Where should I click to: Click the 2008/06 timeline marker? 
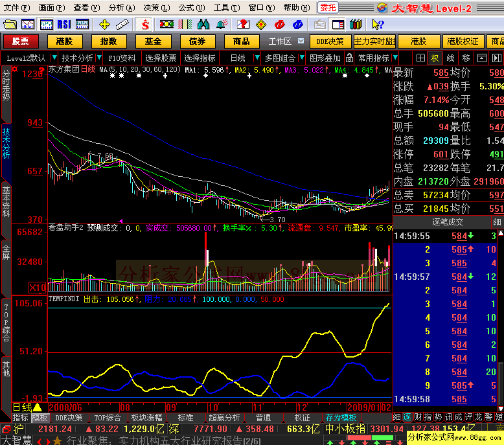click(65, 407)
